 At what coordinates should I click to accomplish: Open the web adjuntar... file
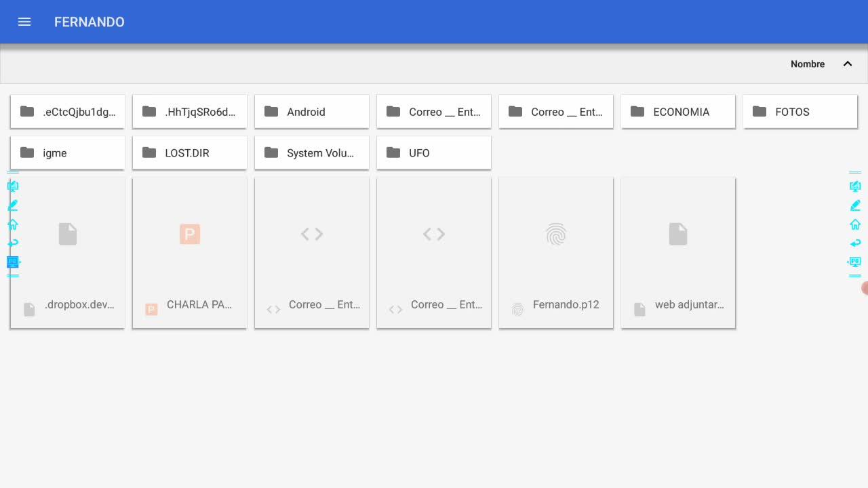click(x=678, y=253)
